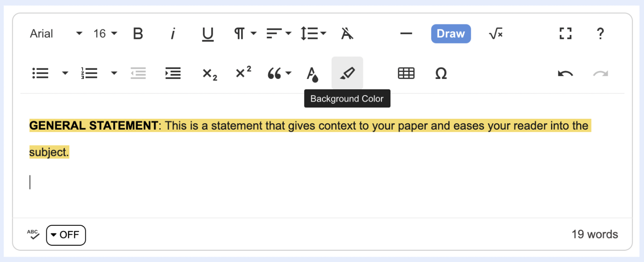644x262 pixels.
Task: Click the Background Color highlighter icon
Action: tap(347, 73)
